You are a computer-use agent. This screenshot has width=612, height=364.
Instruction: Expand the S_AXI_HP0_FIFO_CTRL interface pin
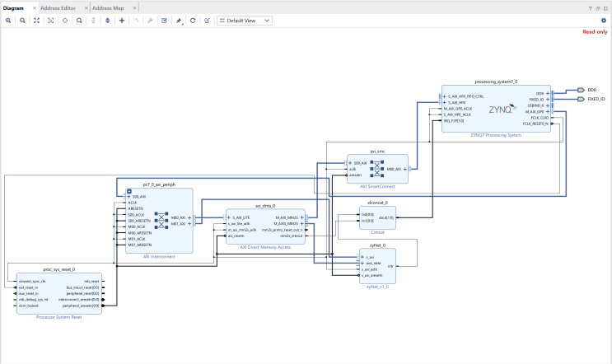click(x=444, y=96)
